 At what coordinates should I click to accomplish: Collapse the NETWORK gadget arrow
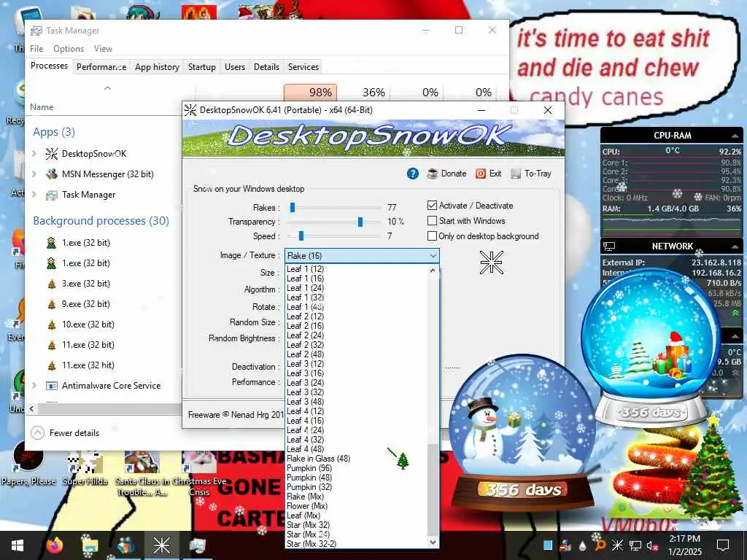(x=735, y=246)
